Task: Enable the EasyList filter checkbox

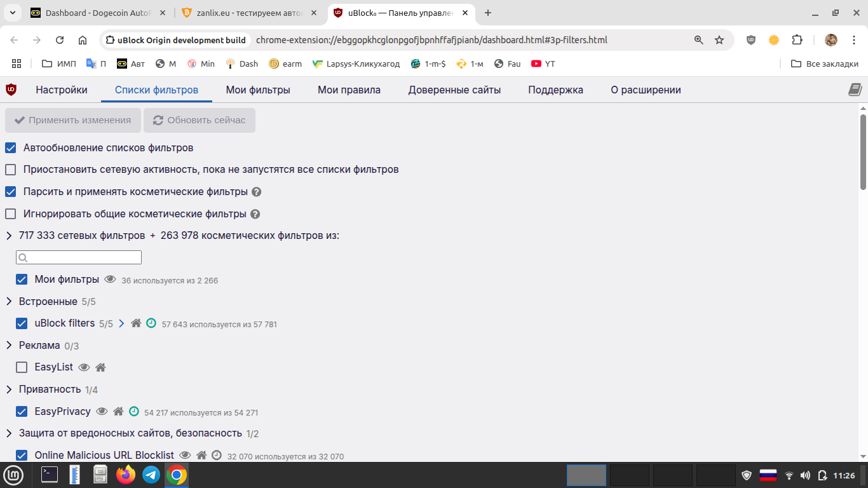Action: pyautogui.click(x=22, y=367)
